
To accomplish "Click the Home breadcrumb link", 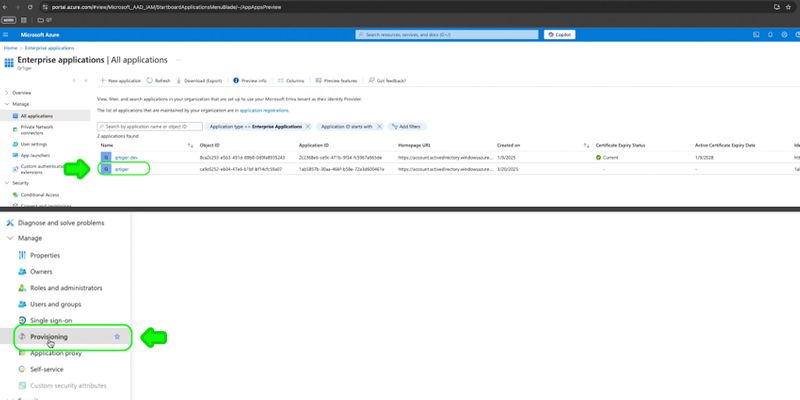I will [10, 48].
